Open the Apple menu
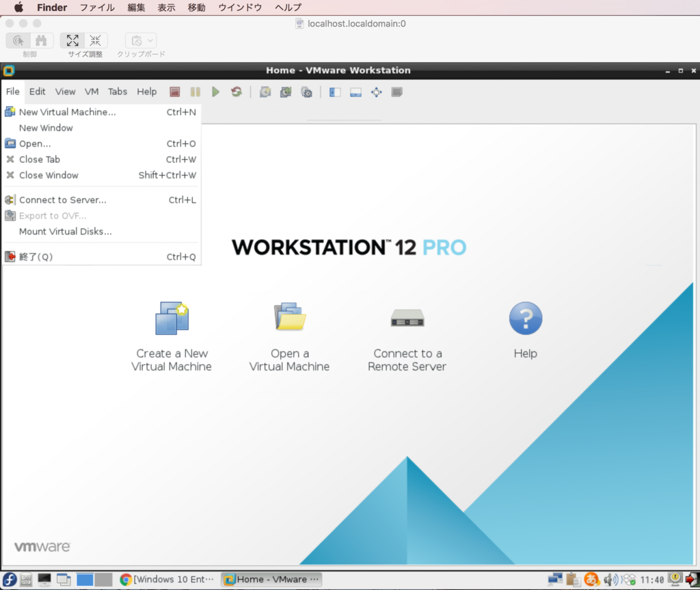This screenshot has height=590, width=700. pos(18,7)
